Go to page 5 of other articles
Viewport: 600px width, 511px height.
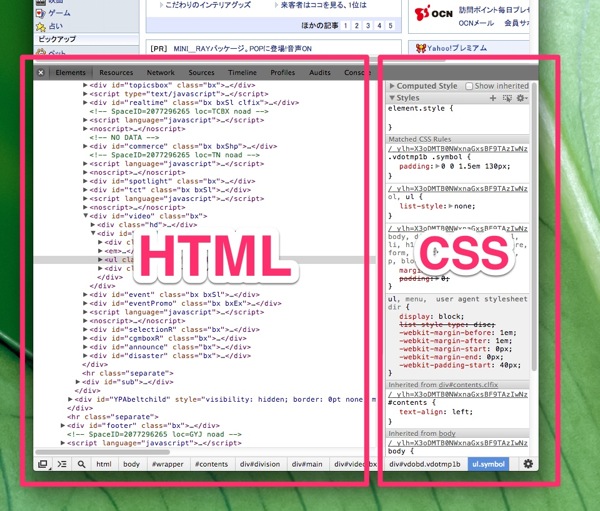point(390,26)
